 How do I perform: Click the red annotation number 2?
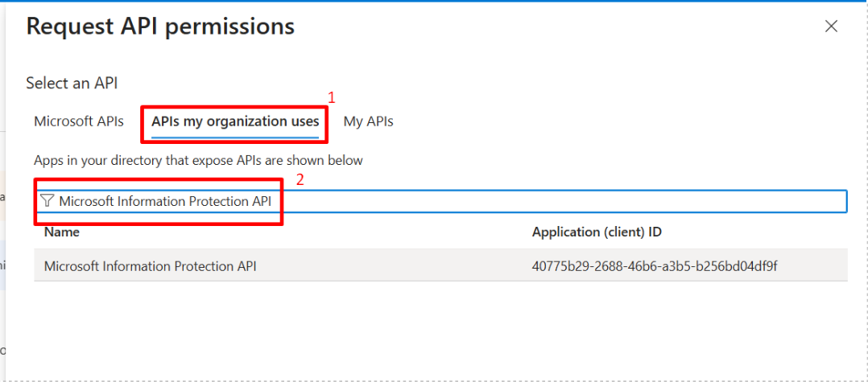[x=300, y=180]
